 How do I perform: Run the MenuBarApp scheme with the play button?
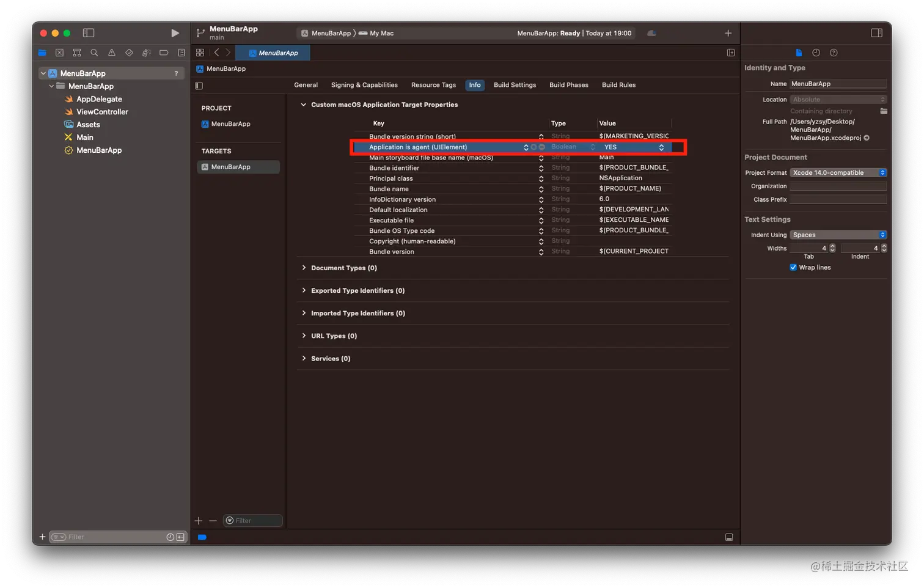(x=175, y=33)
